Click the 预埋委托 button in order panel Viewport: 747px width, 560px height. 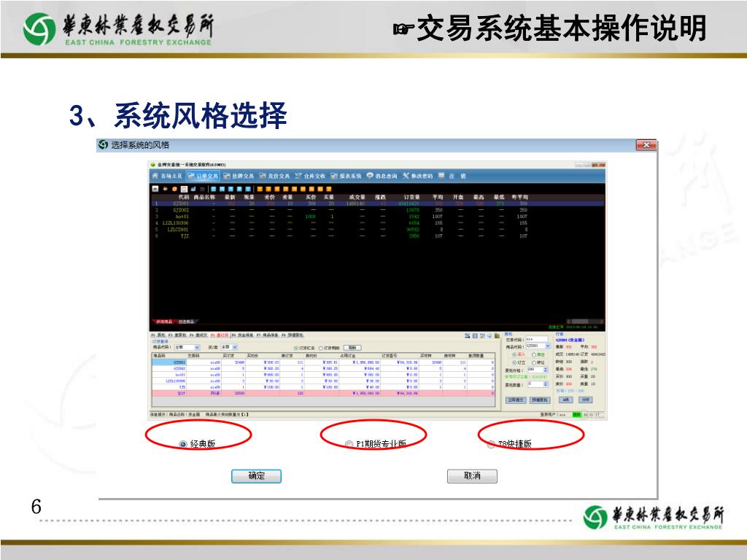click(x=540, y=400)
